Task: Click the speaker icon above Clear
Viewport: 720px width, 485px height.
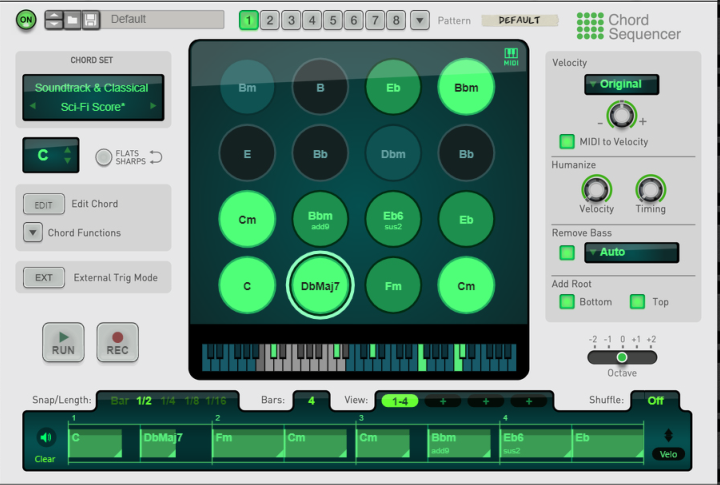Action: click(45, 437)
